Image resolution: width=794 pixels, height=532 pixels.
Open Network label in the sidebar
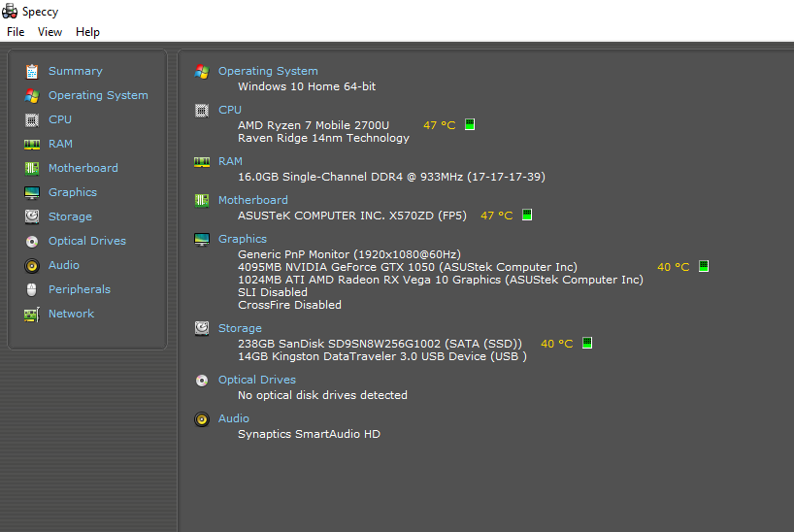[72, 314]
